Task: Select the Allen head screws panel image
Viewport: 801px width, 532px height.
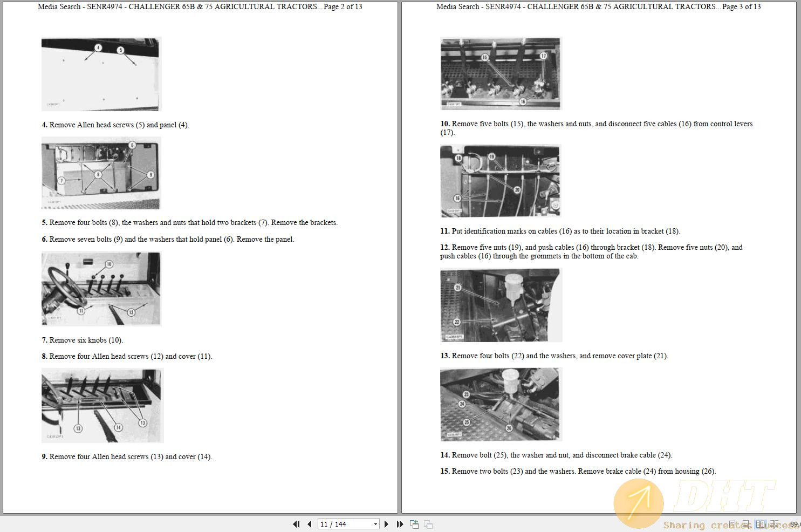Action: [x=101, y=74]
